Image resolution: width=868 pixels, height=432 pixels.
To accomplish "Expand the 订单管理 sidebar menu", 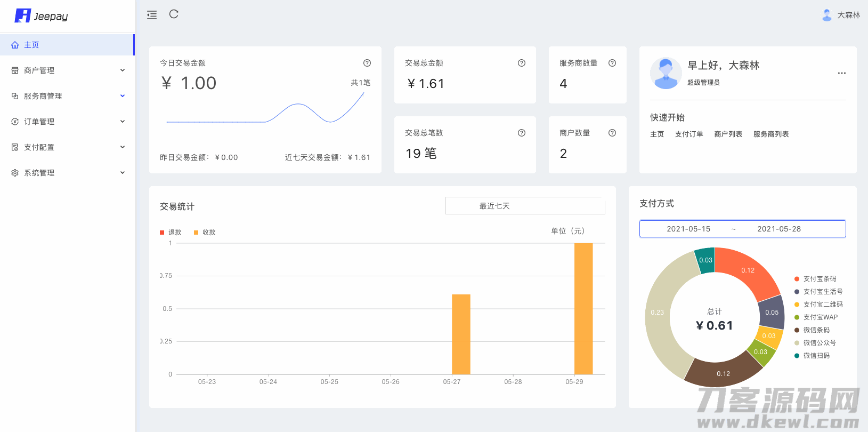I will pyautogui.click(x=67, y=122).
